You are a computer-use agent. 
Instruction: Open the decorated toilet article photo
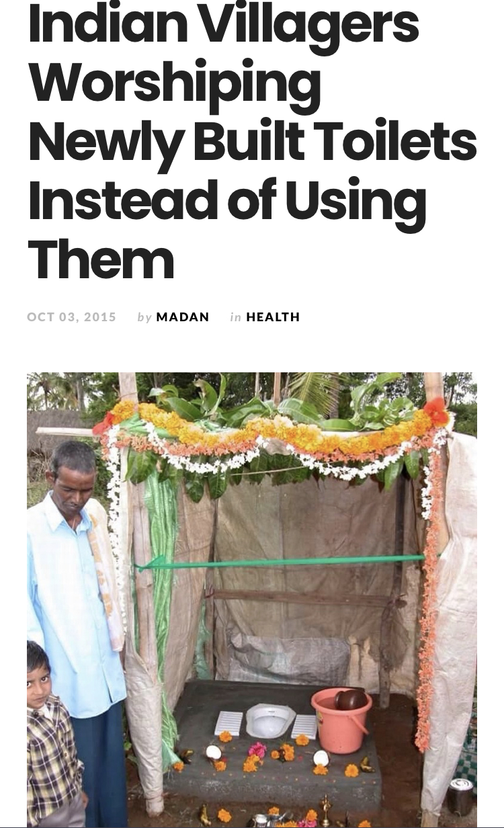pyautogui.click(x=252, y=599)
